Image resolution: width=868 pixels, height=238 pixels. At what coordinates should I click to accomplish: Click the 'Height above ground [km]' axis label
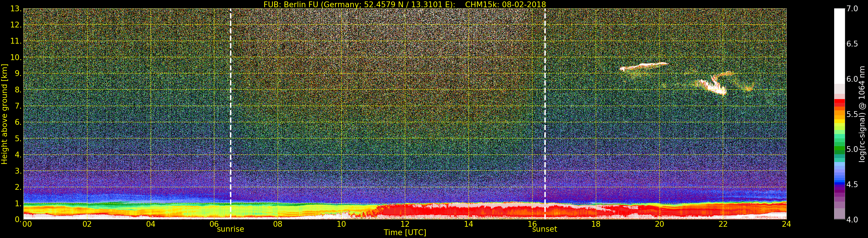click(x=4, y=114)
